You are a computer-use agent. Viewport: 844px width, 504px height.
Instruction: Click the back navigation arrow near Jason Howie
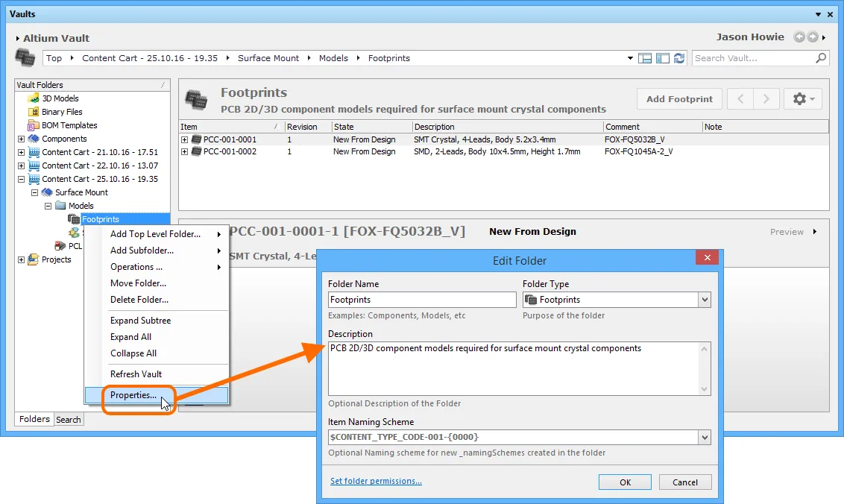(799, 37)
